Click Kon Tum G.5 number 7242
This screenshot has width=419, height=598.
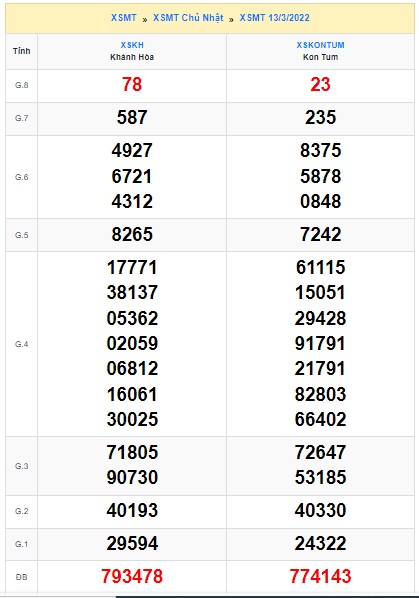point(320,234)
